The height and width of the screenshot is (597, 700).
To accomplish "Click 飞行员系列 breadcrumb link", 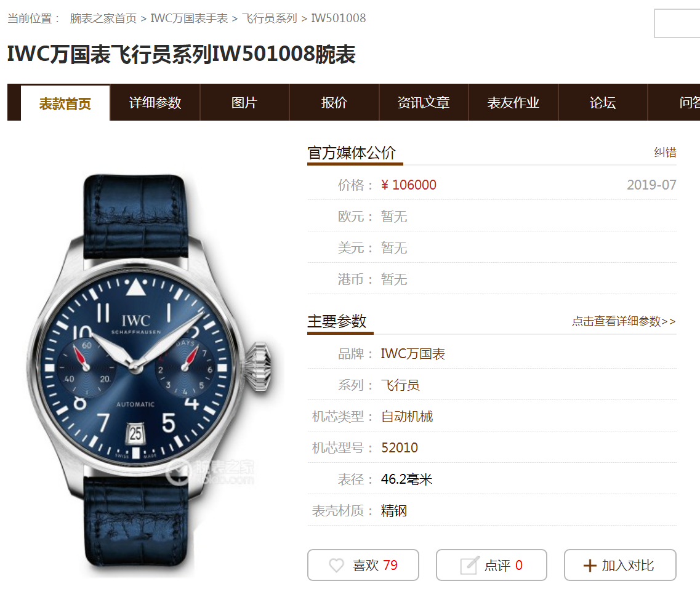I will 269,18.
